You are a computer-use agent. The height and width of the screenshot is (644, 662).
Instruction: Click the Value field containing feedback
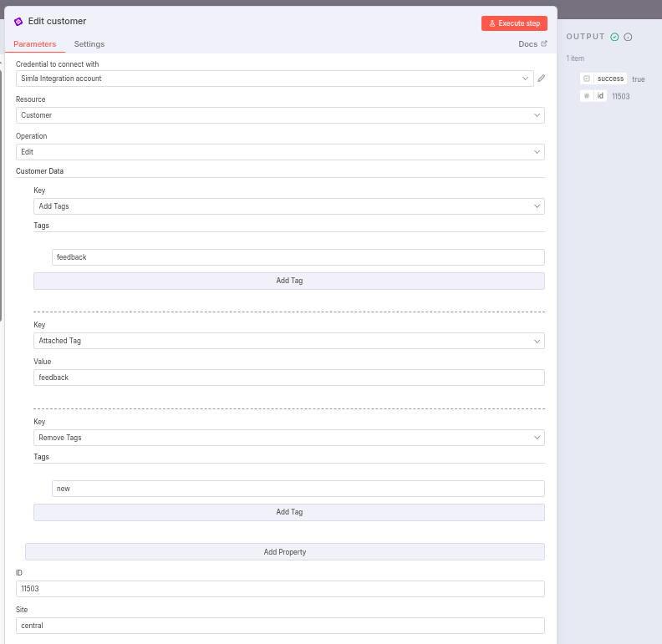coord(288,378)
